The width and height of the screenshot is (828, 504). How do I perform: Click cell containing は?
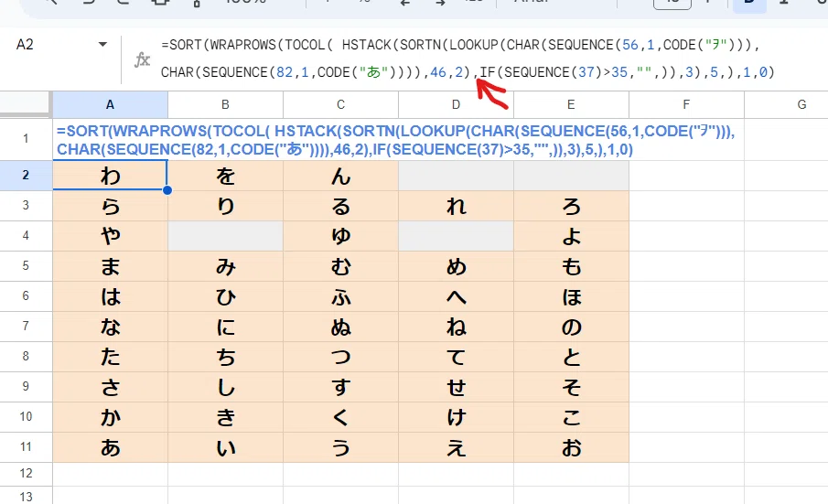(110, 295)
